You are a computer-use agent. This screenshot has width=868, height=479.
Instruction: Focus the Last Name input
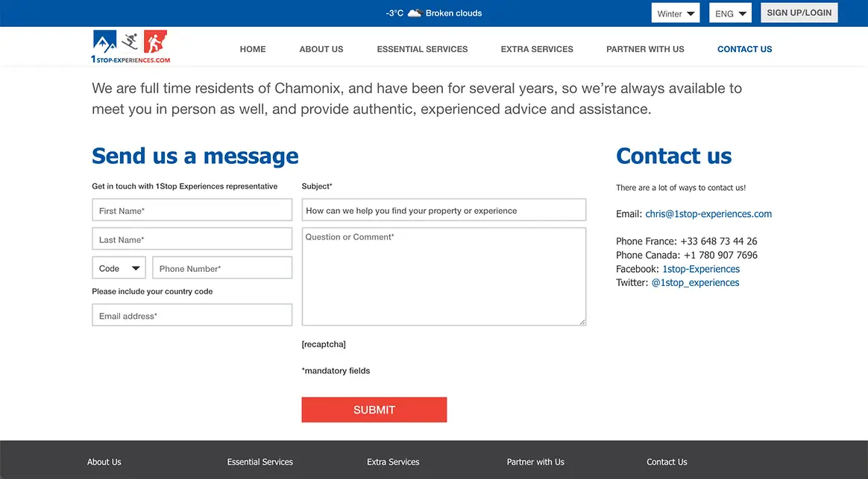192,239
